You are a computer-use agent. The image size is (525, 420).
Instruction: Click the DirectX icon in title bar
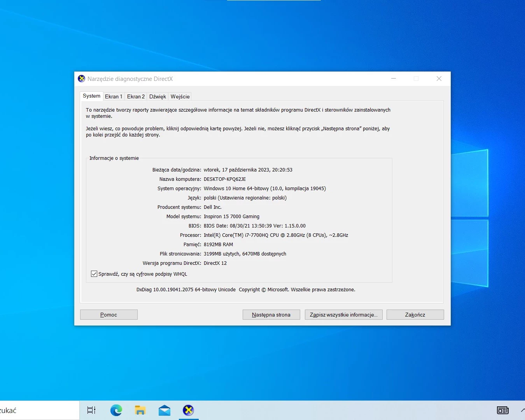point(81,79)
